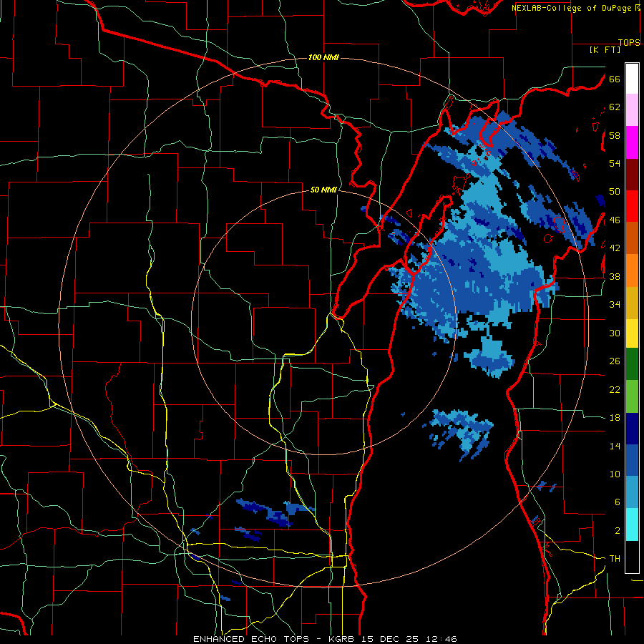
Task: Click the legend value "50"
Action: tap(615, 192)
